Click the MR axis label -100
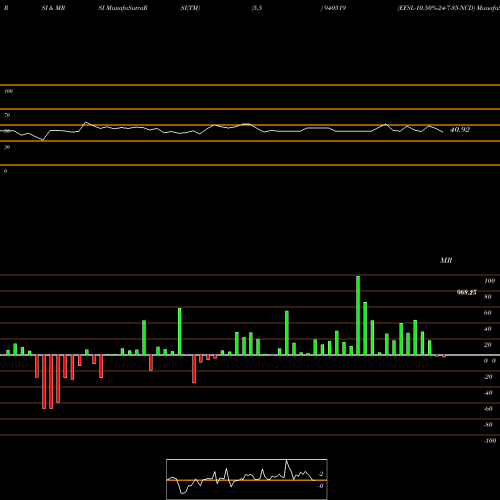This screenshot has height=500, width=500. [490, 441]
